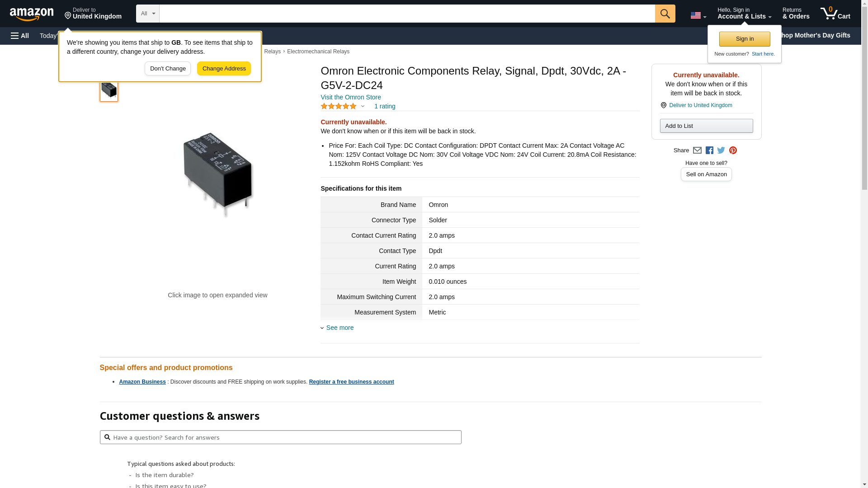Share product on Pinterest icon
This screenshot has width=868, height=488.
pyautogui.click(x=733, y=150)
